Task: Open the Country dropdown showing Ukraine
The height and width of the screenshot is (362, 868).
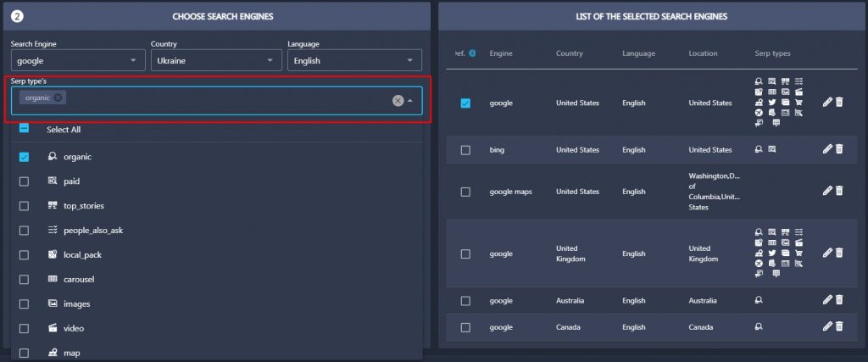Action: click(x=216, y=60)
